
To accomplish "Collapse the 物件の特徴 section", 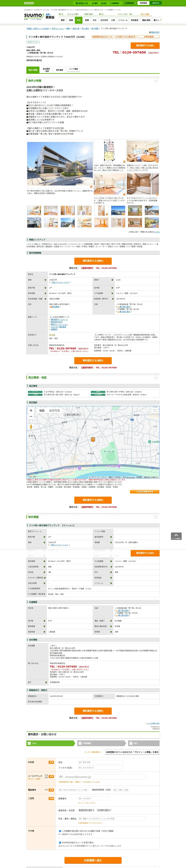I will (x=156, y=81).
